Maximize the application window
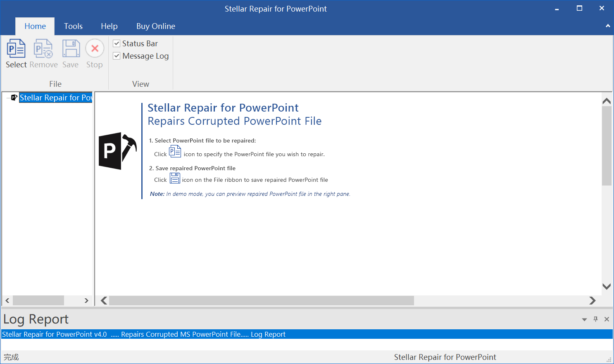Viewport: 614px width, 364px height. pyautogui.click(x=579, y=8)
